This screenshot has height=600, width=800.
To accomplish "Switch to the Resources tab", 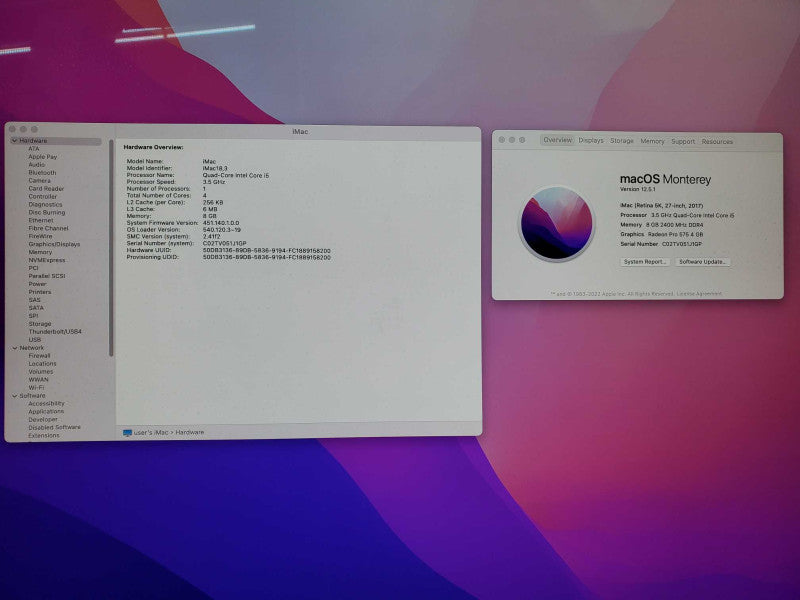I will click(x=717, y=142).
